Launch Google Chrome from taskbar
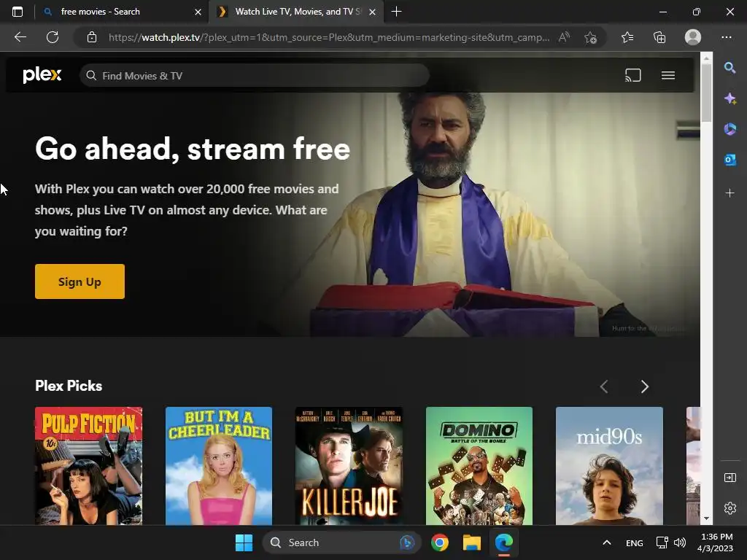 (x=439, y=542)
